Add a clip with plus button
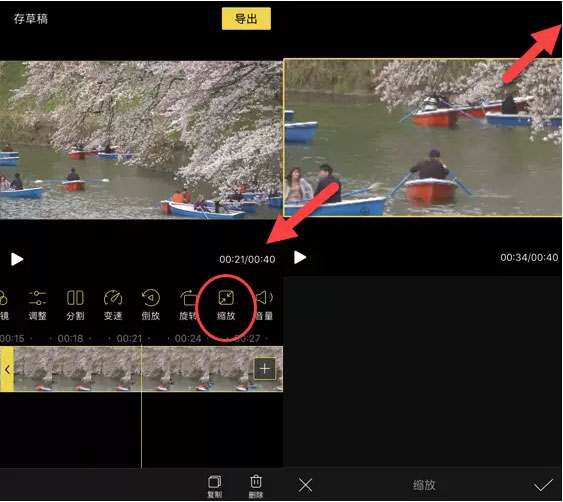Screen dimensions: 563x502 [x=265, y=369]
